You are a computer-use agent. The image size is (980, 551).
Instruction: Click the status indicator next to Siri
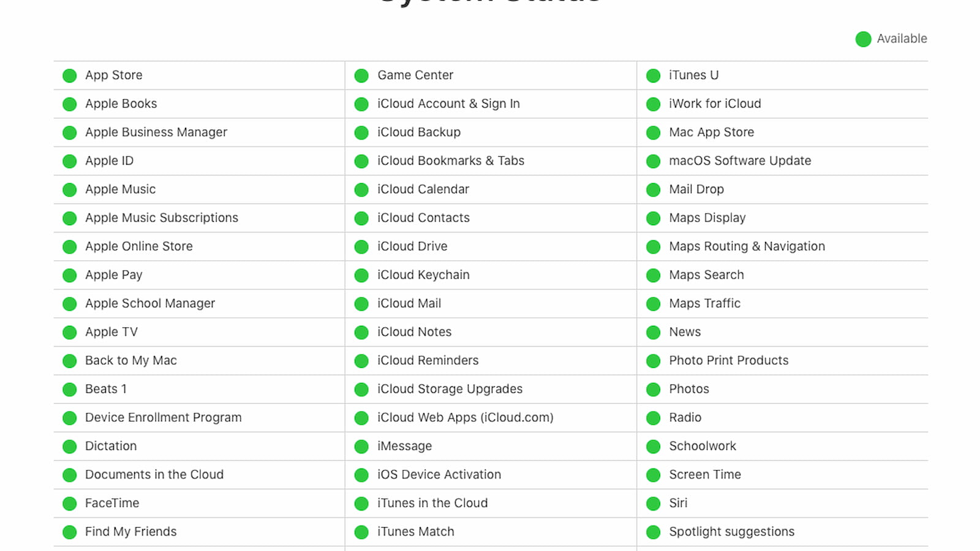[654, 504]
